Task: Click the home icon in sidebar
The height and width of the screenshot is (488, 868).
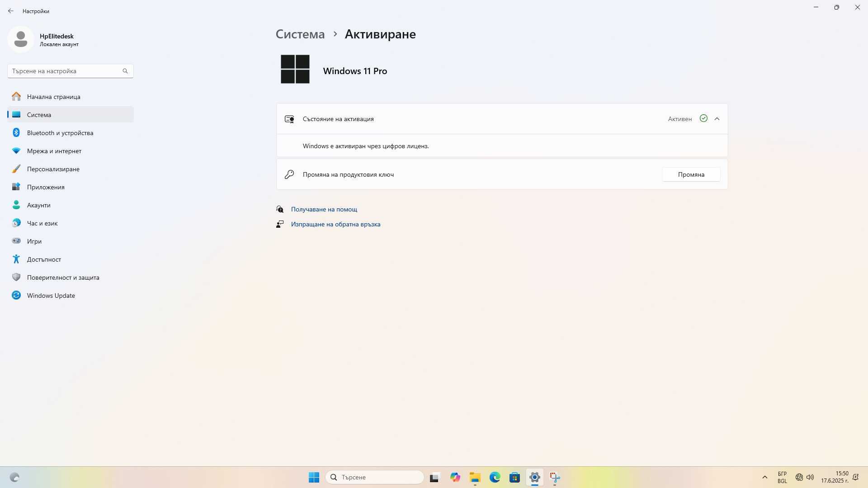Action: click(16, 96)
